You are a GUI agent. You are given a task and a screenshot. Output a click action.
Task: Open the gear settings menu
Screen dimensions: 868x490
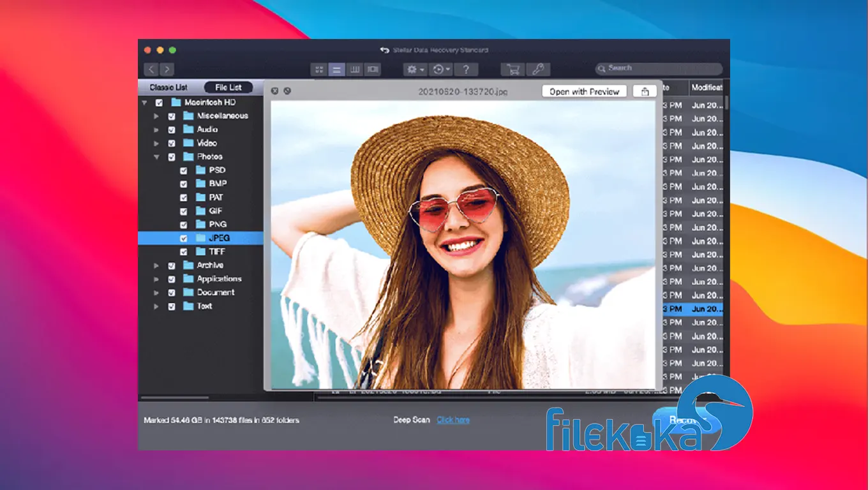415,69
